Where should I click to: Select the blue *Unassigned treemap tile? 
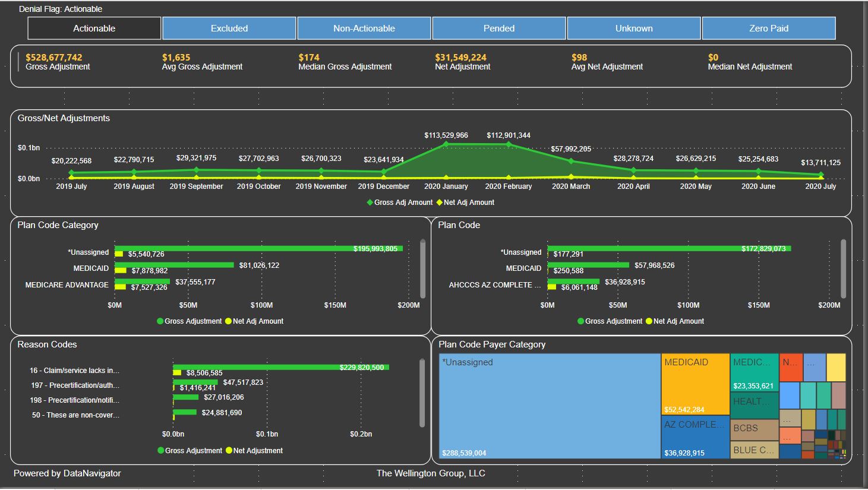point(550,407)
